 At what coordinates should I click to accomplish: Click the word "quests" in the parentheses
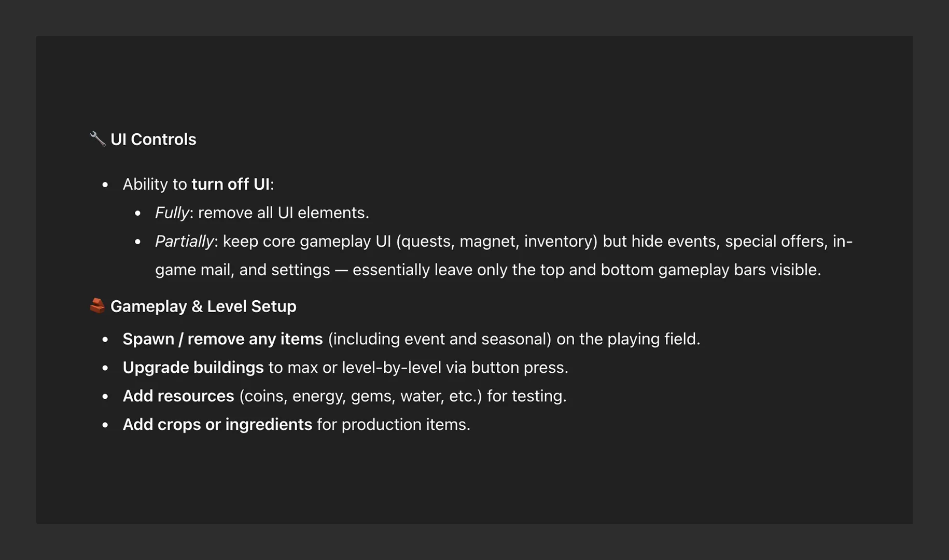point(426,241)
